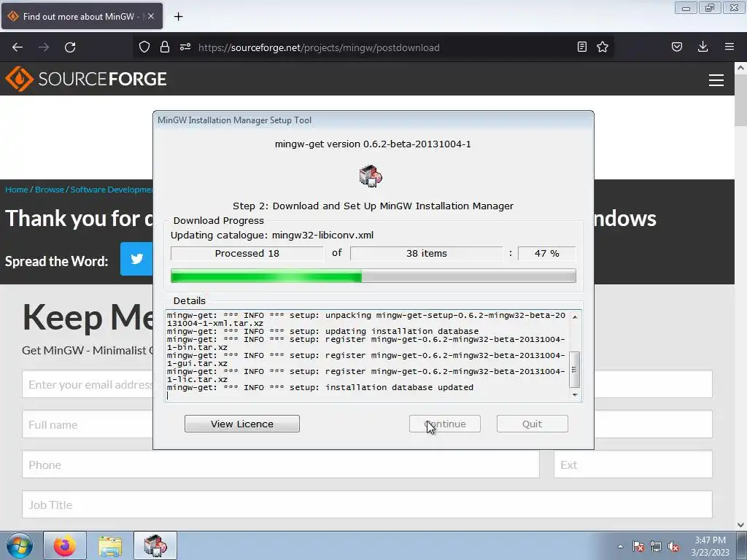Click the mingw-get installer icon in dialog

pyautogui.click(x=371, y=176)
